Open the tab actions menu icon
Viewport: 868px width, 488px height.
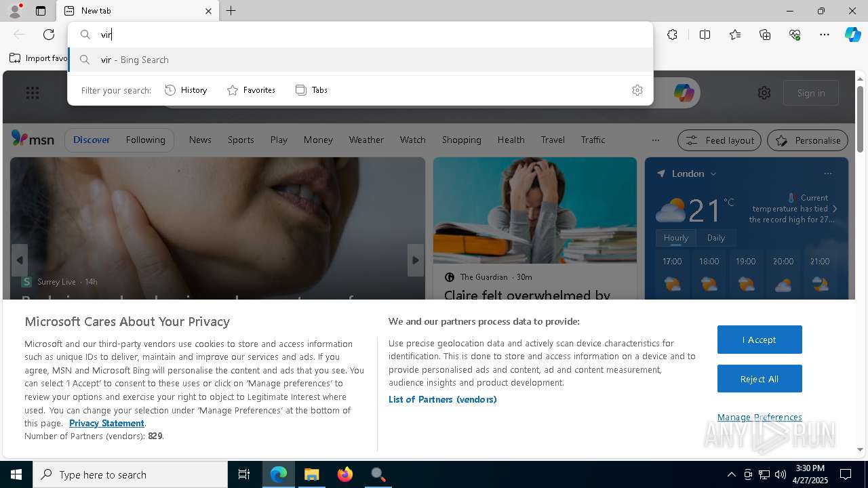[x=41, y=11]
